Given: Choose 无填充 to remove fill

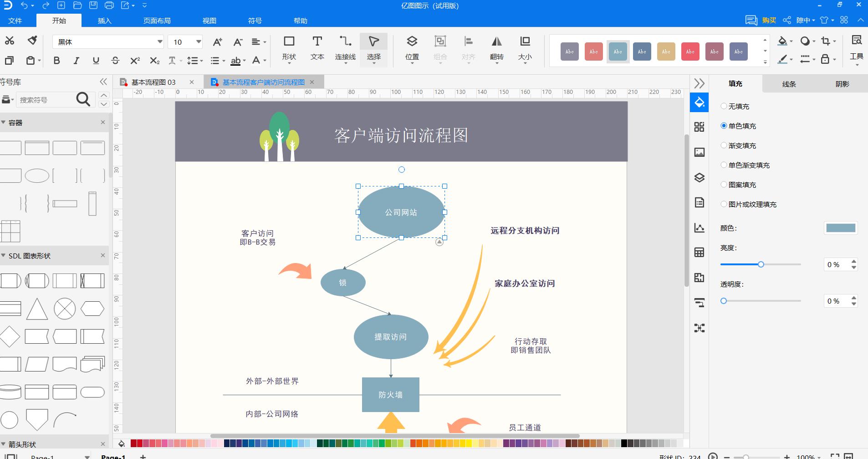Looking at the screenshot, I should [724, 106].
